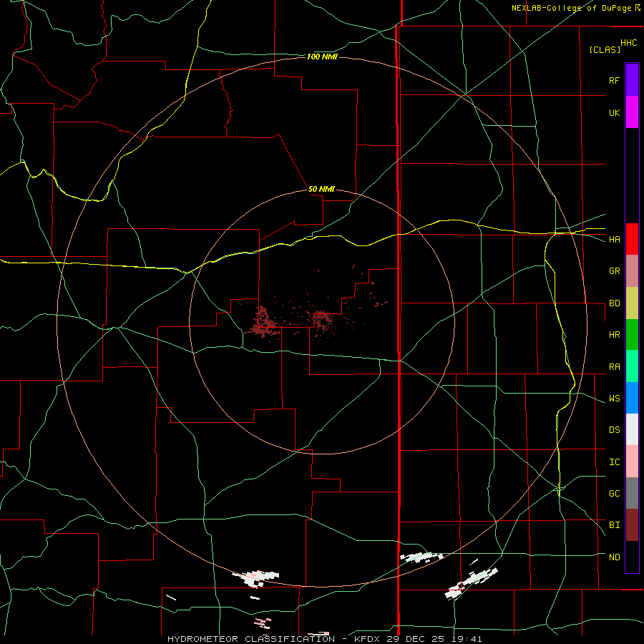This screenshot has height=644, width=644.
Task: Click the HHC product label
Action: tap(629, 43)
